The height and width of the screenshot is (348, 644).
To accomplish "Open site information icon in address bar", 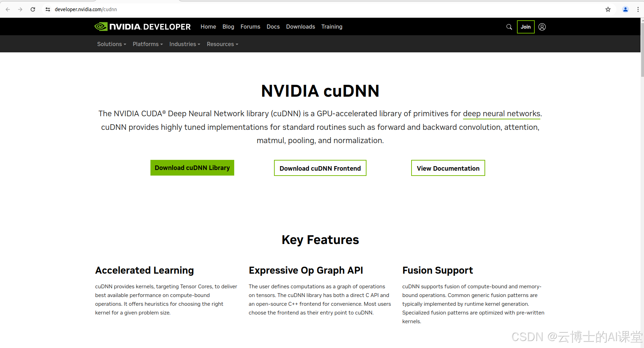I will click(x=48, y=9).
